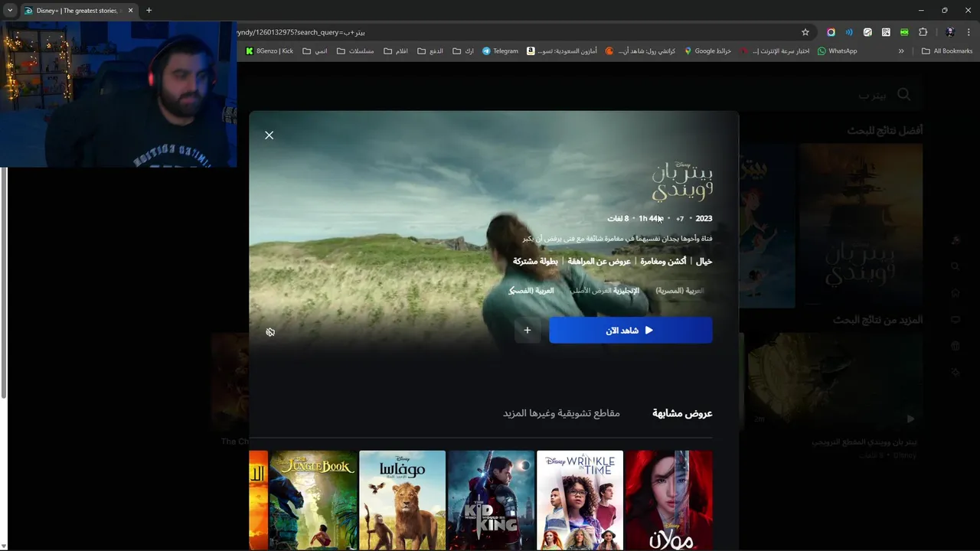Open the colorful ring extension icon

[x=831, y=32]
